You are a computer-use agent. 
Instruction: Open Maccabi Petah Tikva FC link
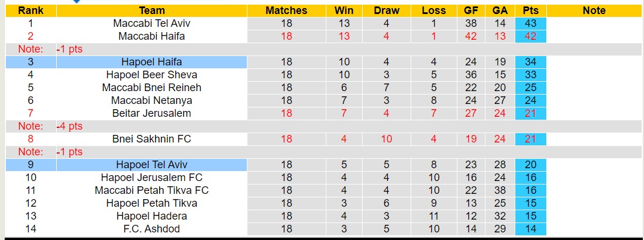click(x=151, y=190)
